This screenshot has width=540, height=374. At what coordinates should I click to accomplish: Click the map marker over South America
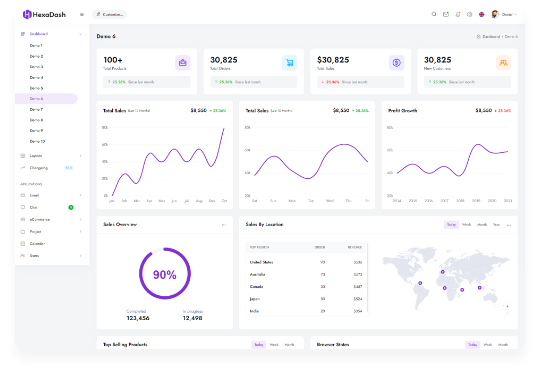420,283
